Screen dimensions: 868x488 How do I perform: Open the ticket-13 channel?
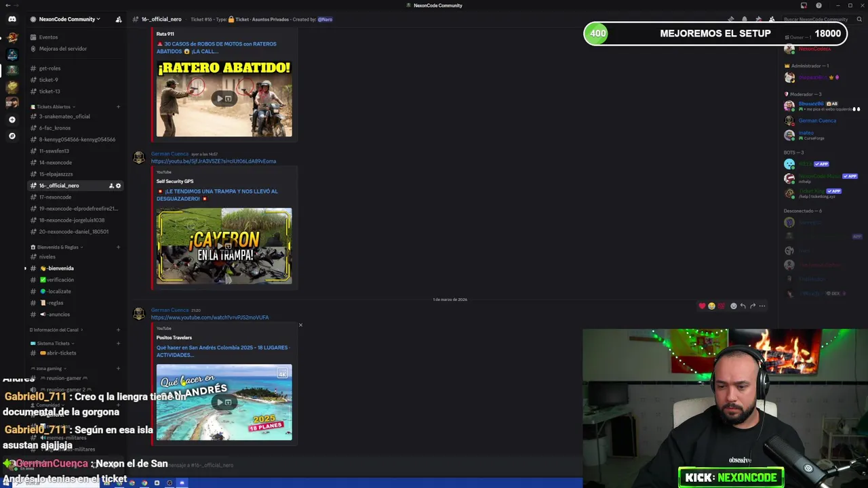click(49, 91)
